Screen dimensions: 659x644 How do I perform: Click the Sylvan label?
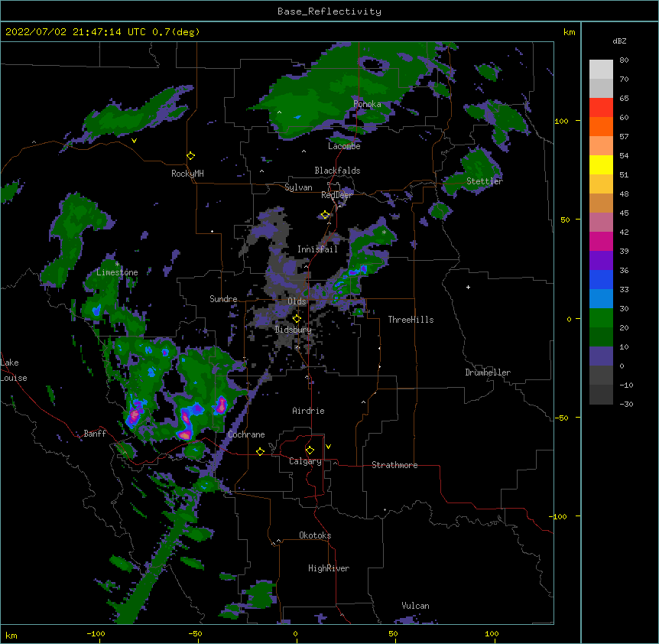tap(298, 187)
